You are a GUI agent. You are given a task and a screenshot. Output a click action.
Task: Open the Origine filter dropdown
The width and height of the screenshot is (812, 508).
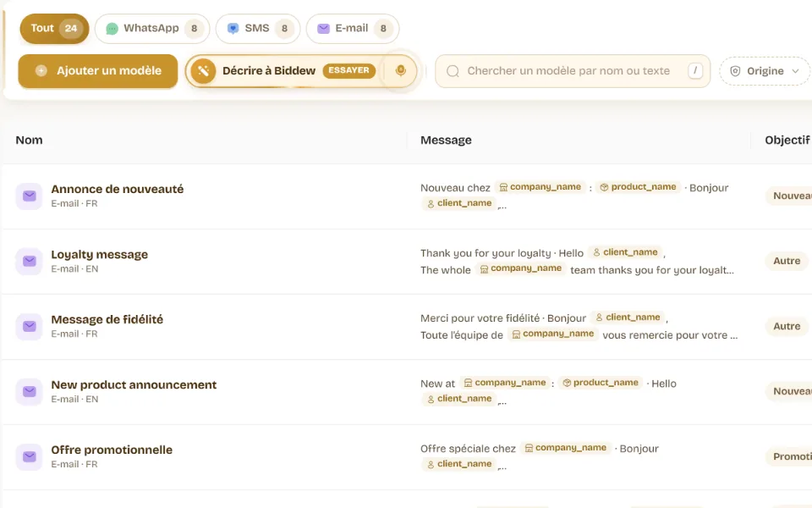[x=765, y=71]
